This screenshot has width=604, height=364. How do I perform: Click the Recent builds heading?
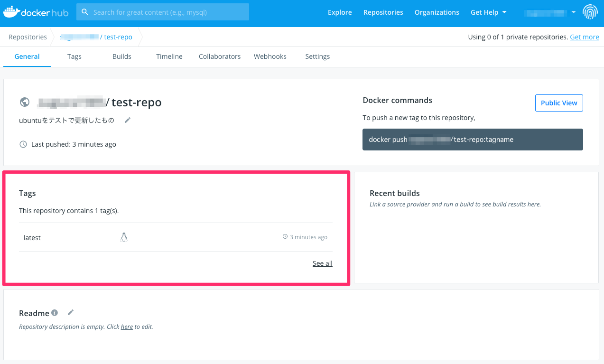(x=395, y=193)
